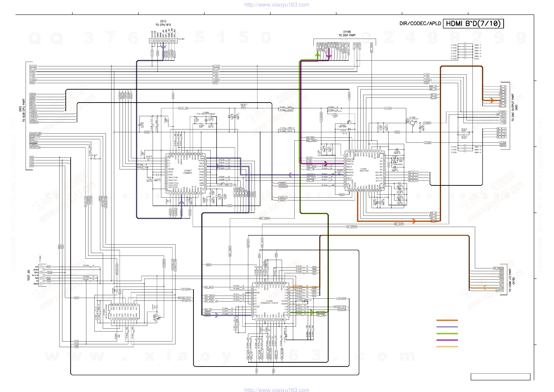Click the TEST JIG label
Image resolution: width=554 pixels, height=392 pixels.
click(28, 275)
